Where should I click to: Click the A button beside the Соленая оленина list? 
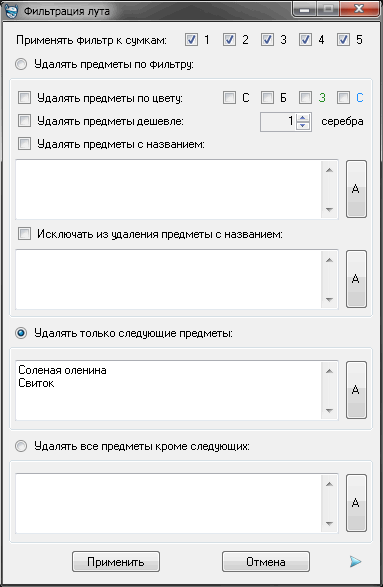click(356, 390)
